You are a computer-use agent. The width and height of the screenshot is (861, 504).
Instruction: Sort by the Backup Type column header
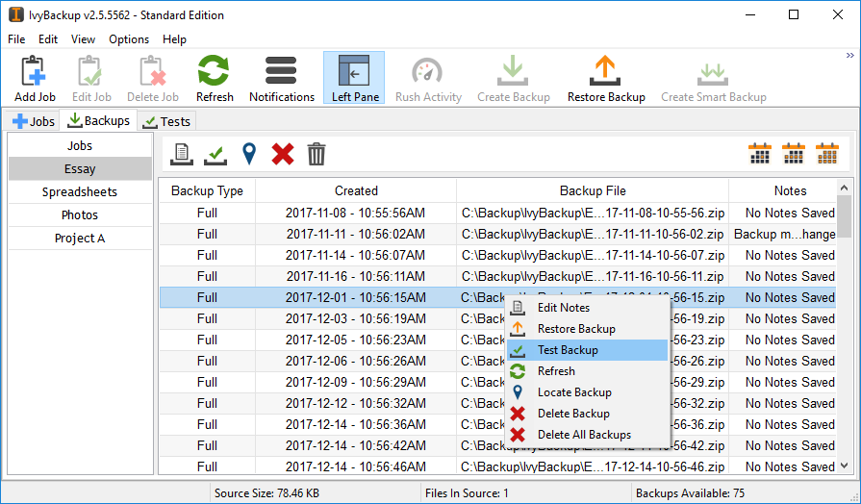point(207,191)
